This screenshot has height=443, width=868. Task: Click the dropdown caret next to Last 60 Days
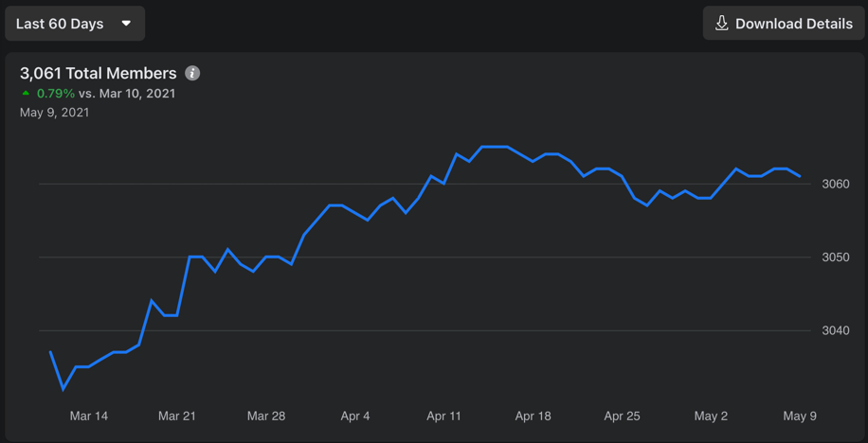(126, 24)
